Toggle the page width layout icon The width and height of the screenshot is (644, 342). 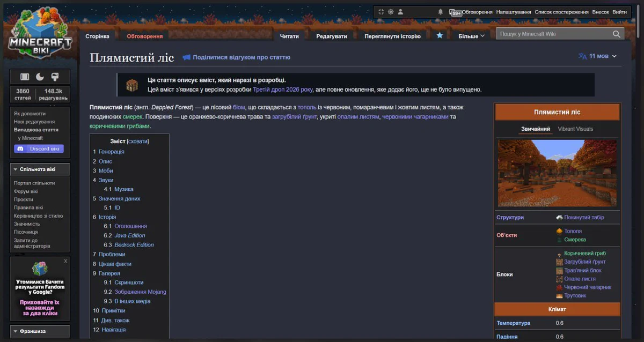tap(25, 77)
